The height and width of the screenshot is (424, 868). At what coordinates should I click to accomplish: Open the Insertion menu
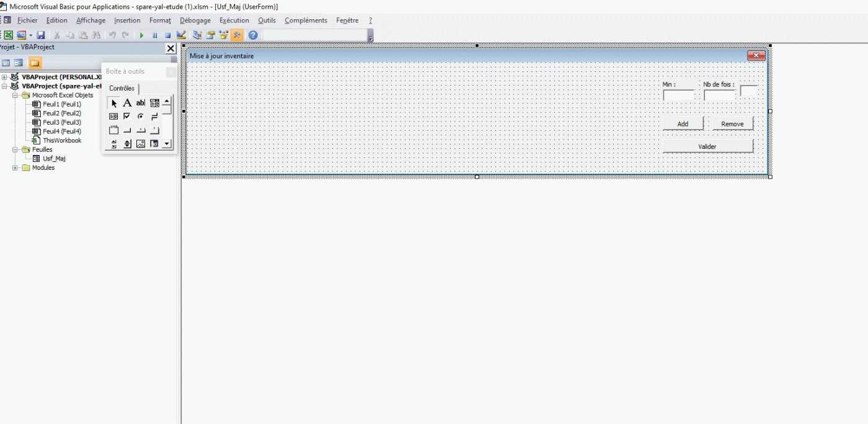[x=127, y=20]
